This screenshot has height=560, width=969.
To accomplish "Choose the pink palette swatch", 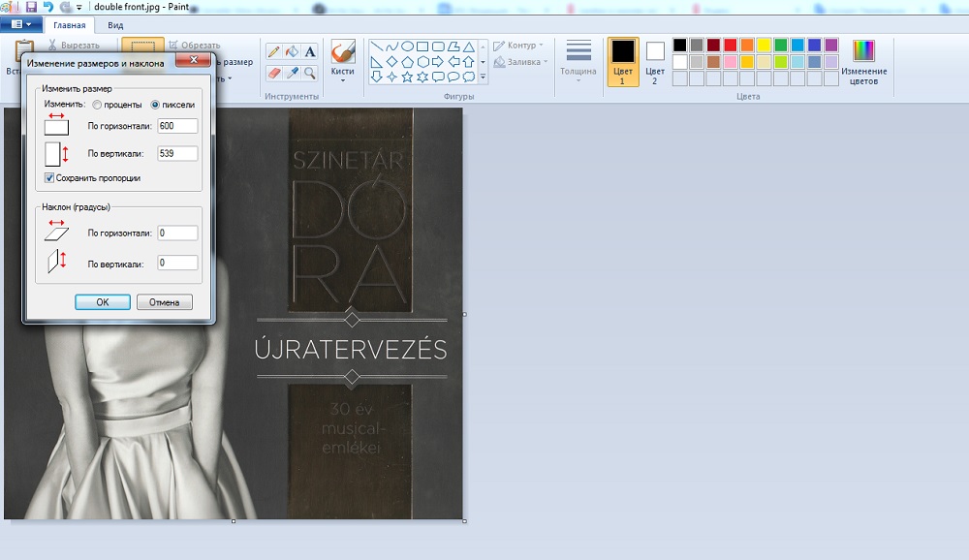I will coord(731,62).
